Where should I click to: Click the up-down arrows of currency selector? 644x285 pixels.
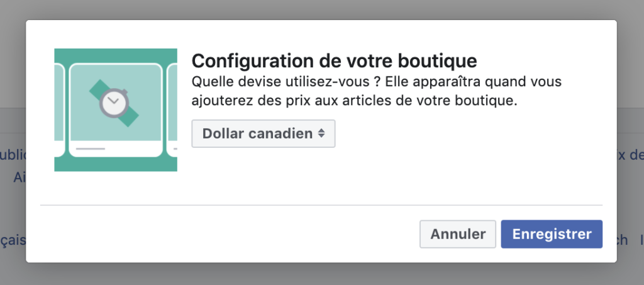[321, 133]
